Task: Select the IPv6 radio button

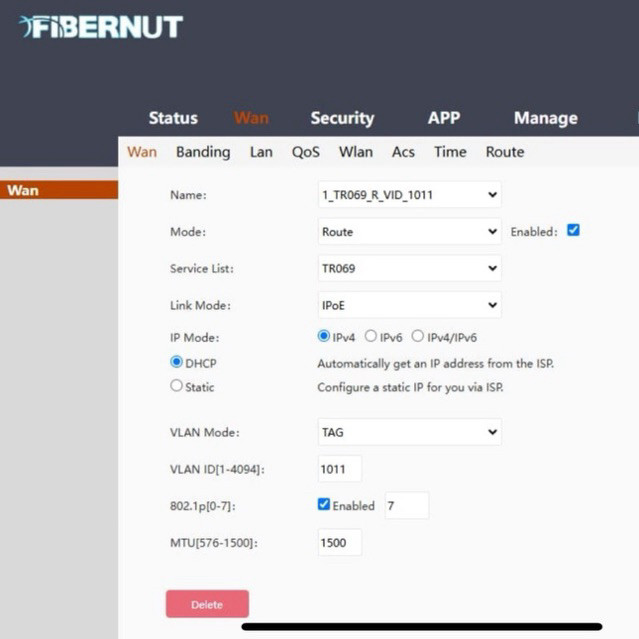Action: tap(371, 337)
